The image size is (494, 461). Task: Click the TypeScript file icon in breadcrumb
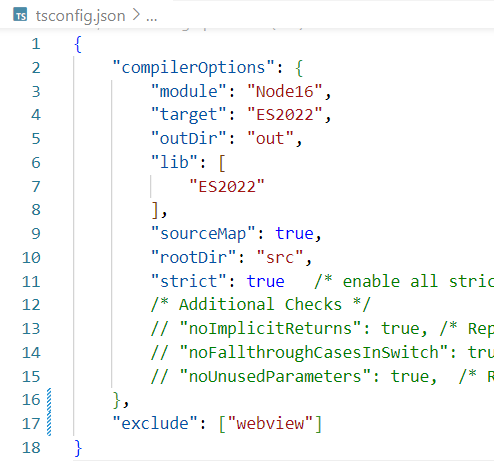tap(20, 15)
